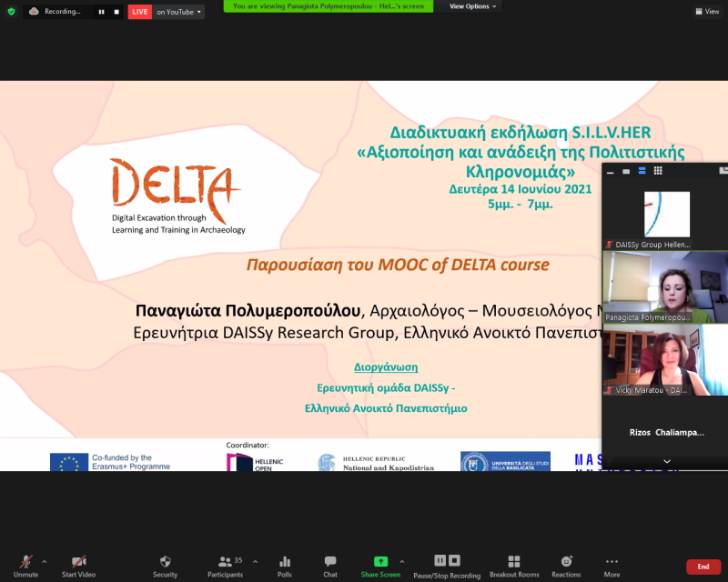
Task: Click the EU flag logo on slide
Action: 69,462
